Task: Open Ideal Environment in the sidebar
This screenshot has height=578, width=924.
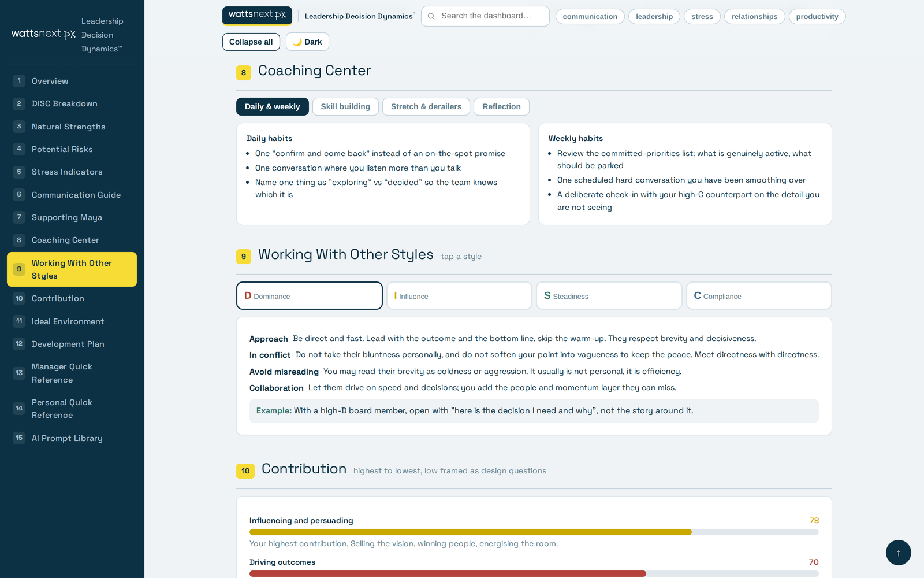Action: coord(72,321)
